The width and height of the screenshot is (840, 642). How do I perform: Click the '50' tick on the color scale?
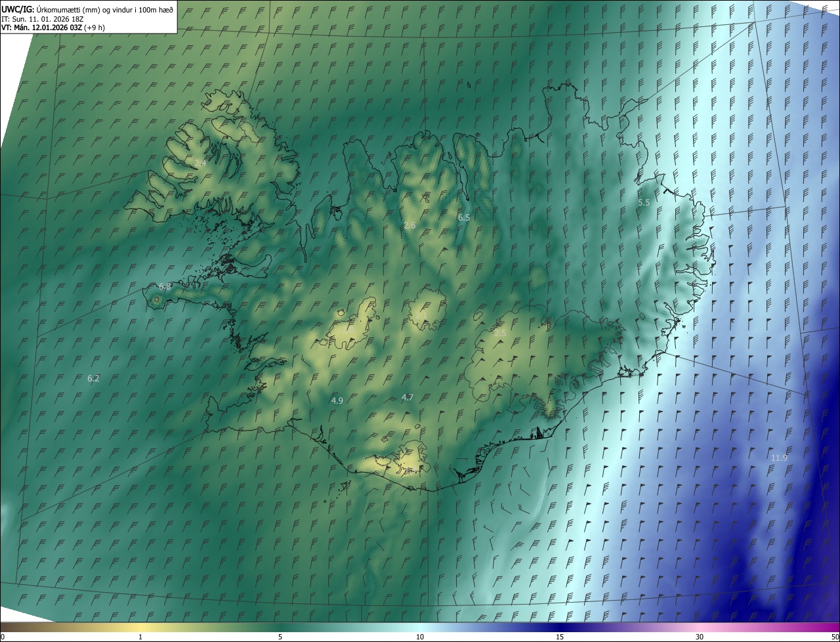[x=835, y=637]
